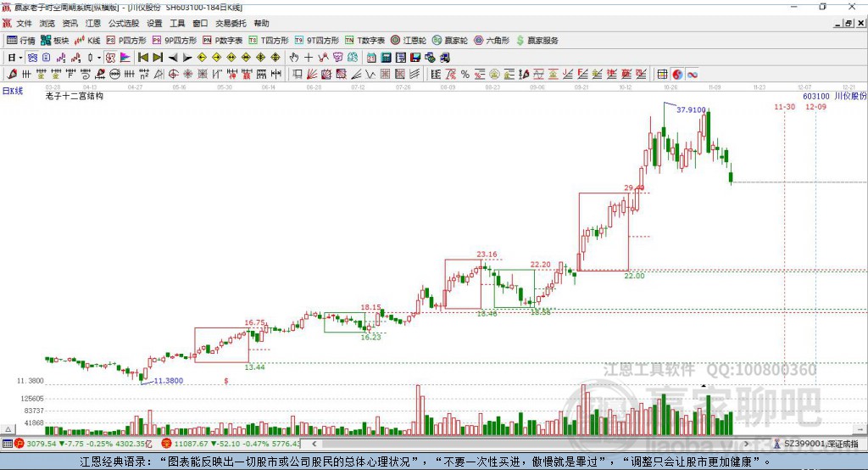This screenshot has width=868, height=470.
Task: Click the 老子十二宫结构 label
Action: pyautogui.click(x=75, y=96)
